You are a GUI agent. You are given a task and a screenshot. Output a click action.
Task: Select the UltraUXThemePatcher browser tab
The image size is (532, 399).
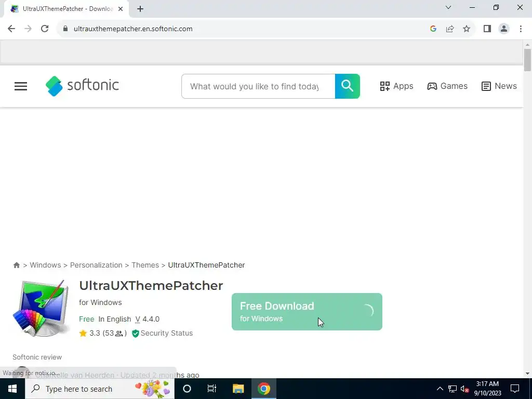point(66,9)
